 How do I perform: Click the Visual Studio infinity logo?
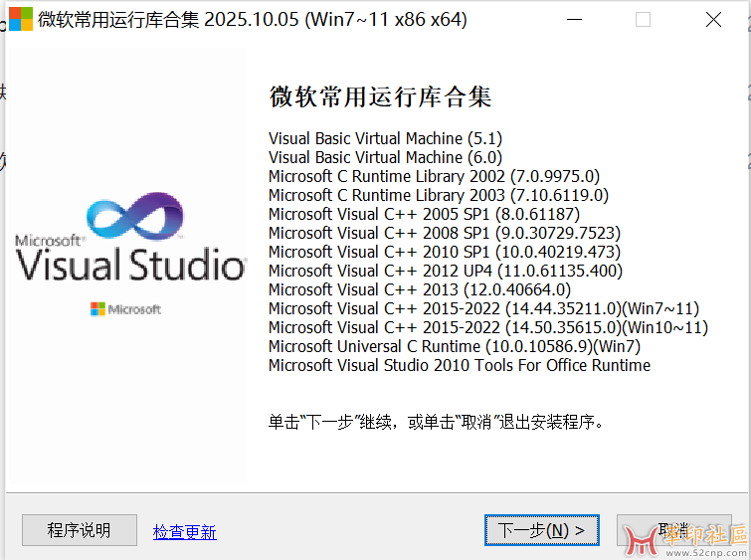[135, 218]
